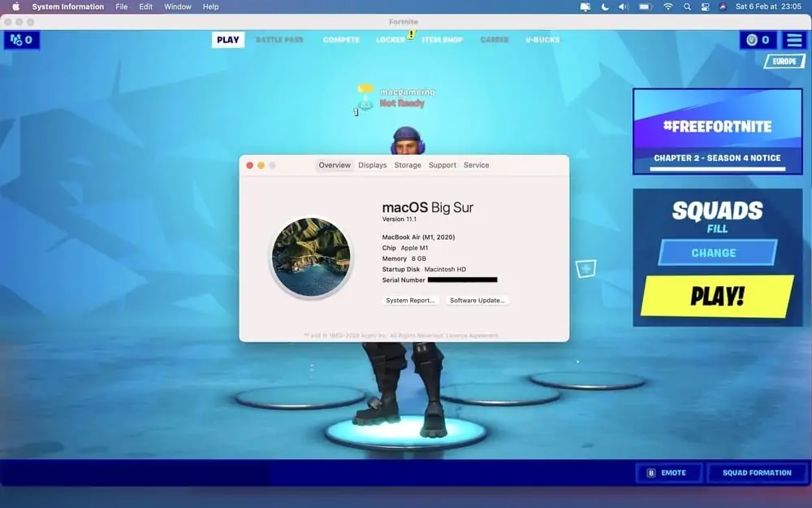
Task: Switch to the Displays tab
Action: tap(373, 165)
